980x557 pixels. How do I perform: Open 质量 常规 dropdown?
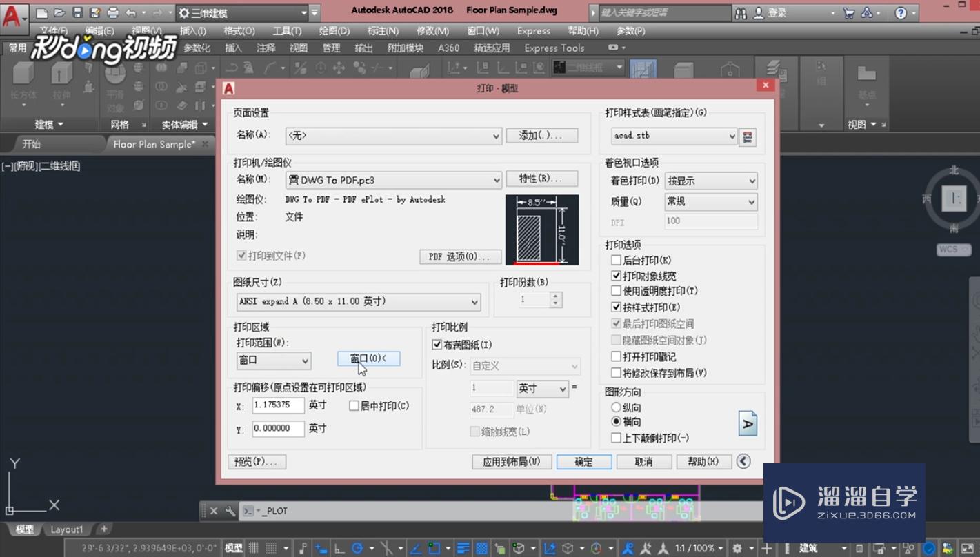coord(711,201)
